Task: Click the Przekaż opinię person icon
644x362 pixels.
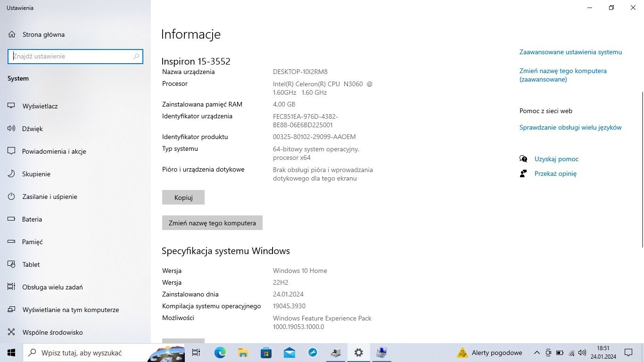Action: (x=523, y=173)
